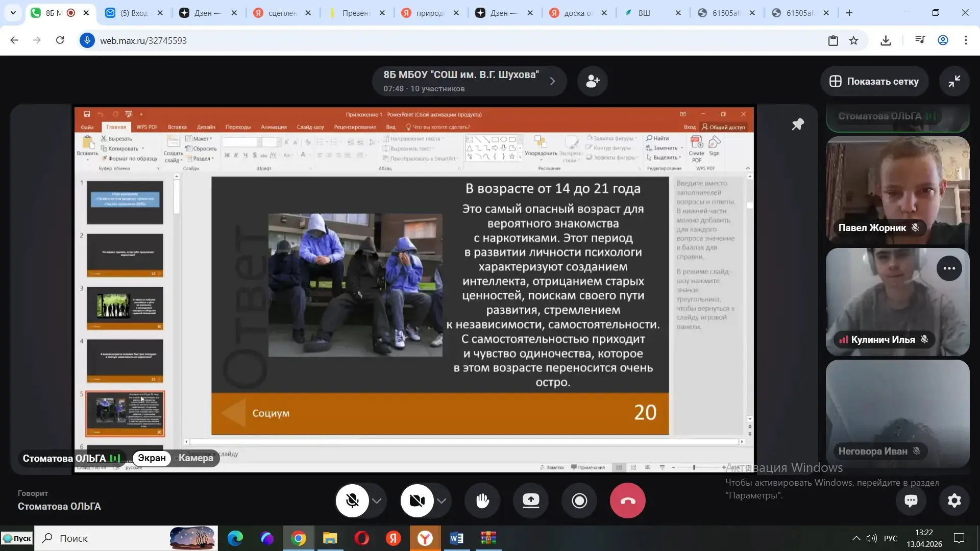This screenshot has width=980, height=551.
Task: Raise hand in the call
Action: click(482, 500)
